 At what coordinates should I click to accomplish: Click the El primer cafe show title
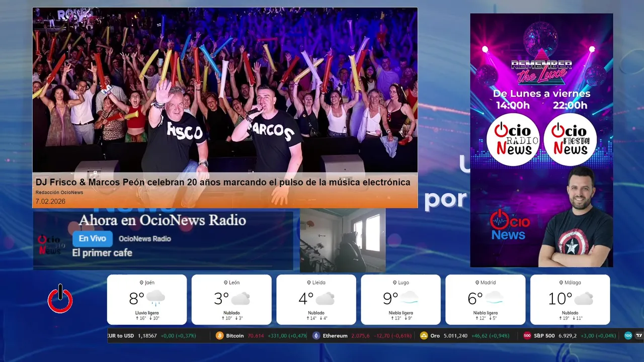click(102, 253)
